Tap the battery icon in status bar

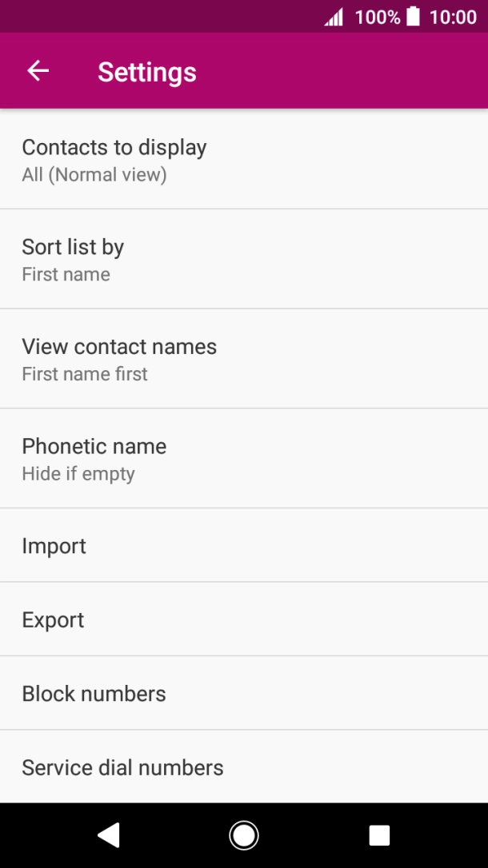coord(413,17)
